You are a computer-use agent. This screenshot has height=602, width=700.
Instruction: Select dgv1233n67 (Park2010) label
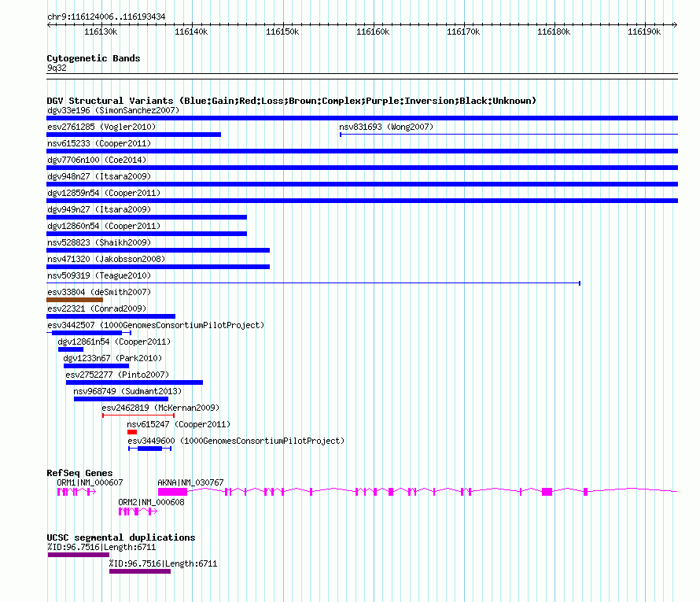tap(112, 358)
